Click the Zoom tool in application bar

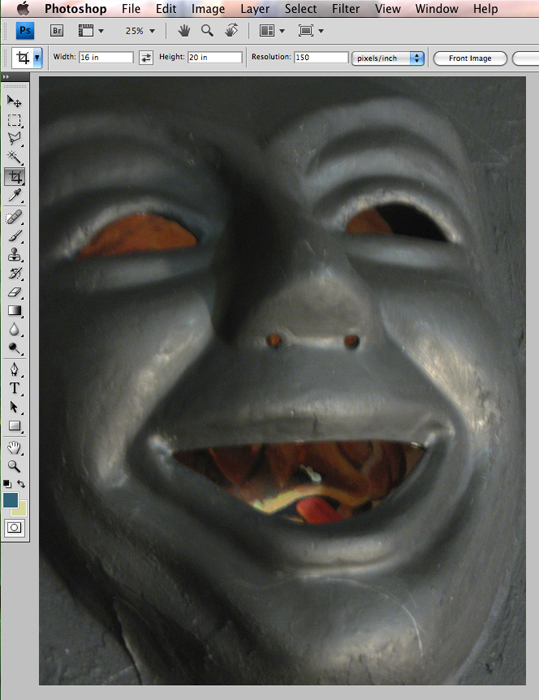(207, 30)
